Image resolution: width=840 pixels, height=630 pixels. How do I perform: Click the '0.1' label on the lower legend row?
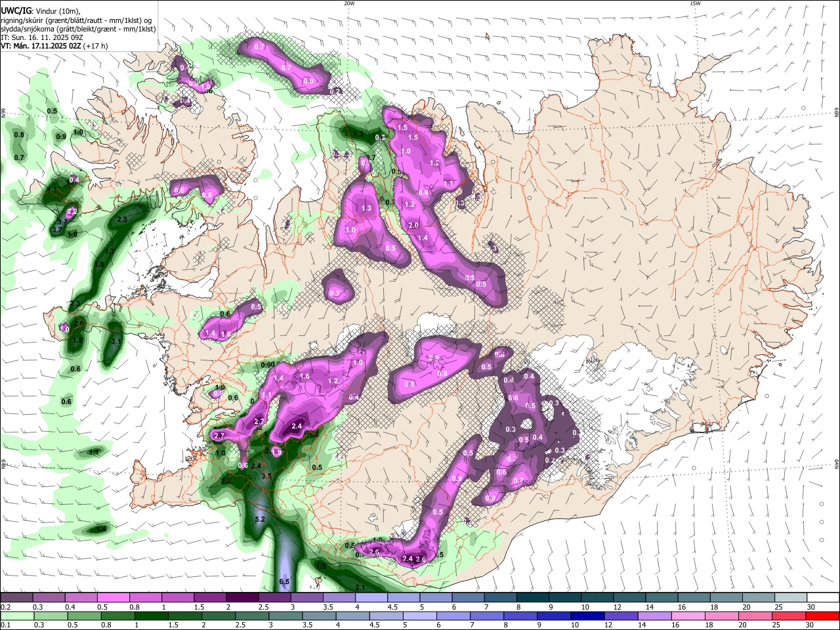pyautogui.click(x=5, y=625)
